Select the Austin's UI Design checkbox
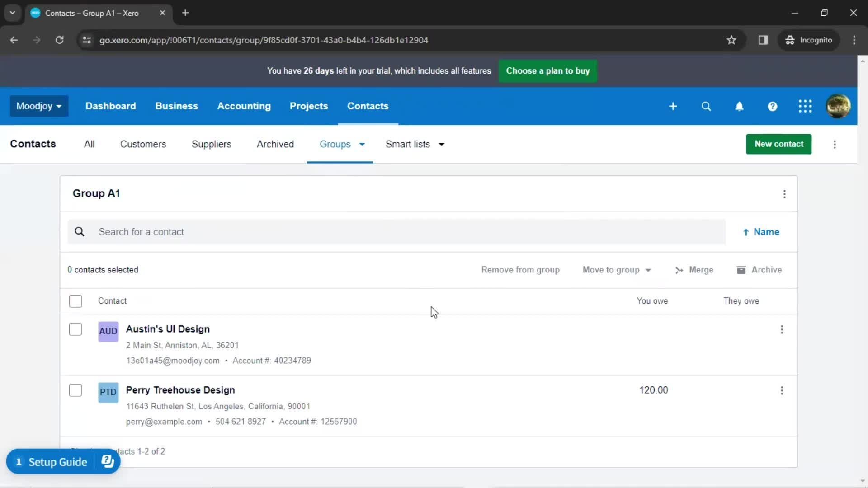Screen dimensions: 868x488 coord(75,329)
